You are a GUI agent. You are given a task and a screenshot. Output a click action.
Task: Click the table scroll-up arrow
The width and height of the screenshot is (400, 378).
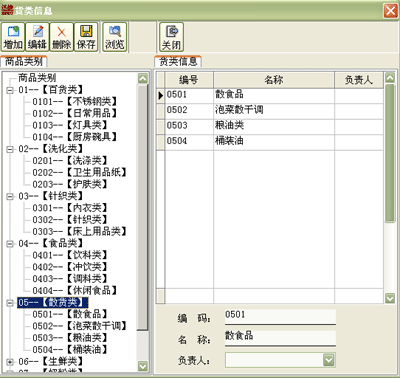click(x=390, y=78)
